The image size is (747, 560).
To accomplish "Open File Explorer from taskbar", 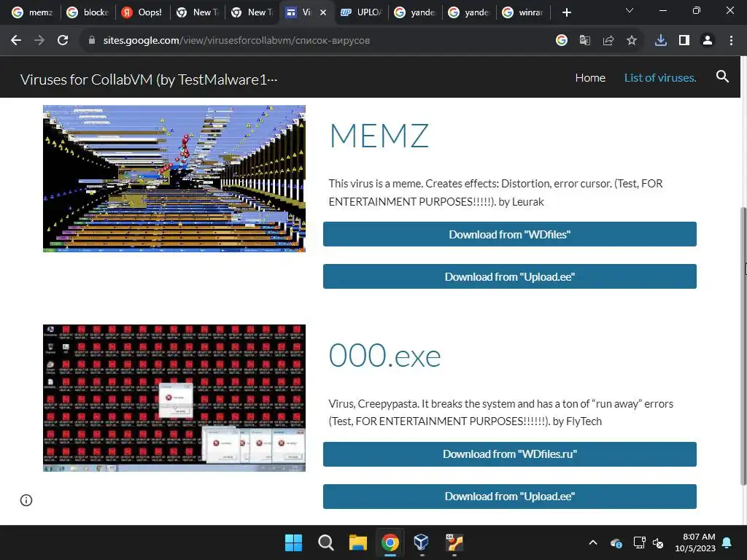I will coord(357,542).
